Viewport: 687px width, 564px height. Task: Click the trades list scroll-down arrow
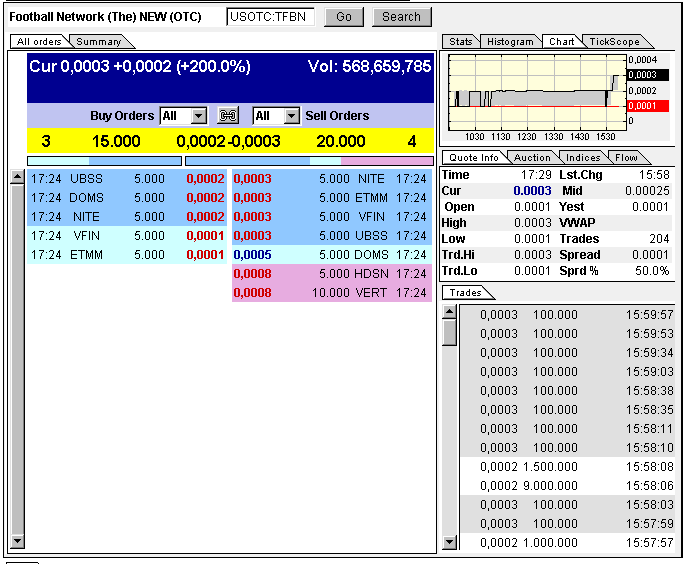(449, 542)
